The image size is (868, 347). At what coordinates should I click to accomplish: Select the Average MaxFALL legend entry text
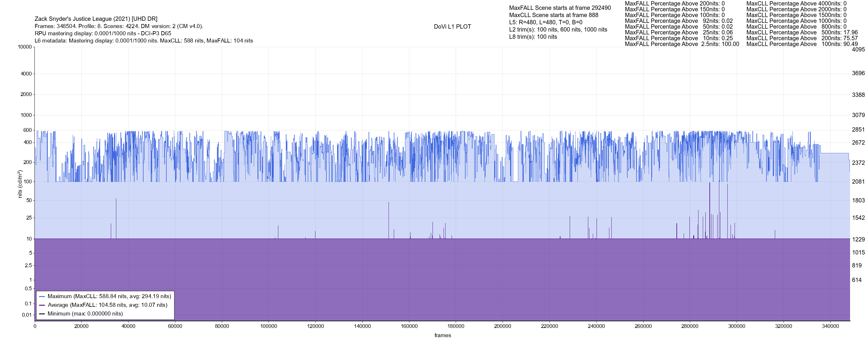click(108, 305)
